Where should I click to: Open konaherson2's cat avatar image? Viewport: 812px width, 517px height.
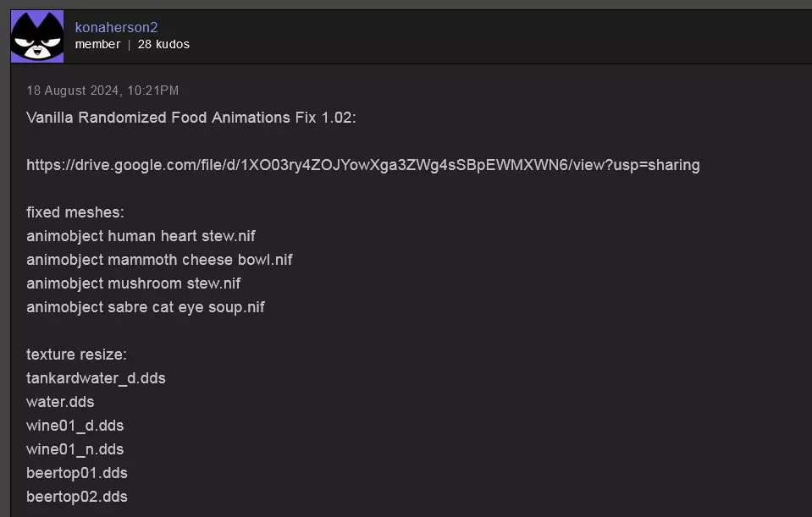click(x=37, y=36)
